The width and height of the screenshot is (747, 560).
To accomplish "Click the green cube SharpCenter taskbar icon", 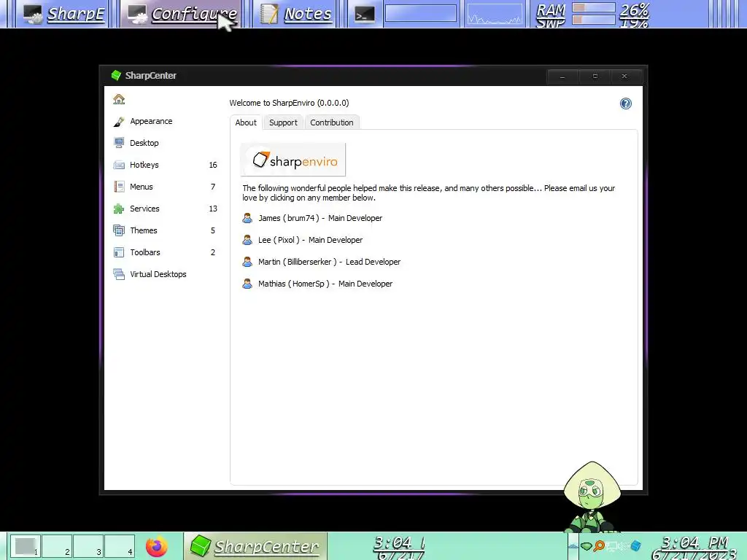I will coord(200,545).
